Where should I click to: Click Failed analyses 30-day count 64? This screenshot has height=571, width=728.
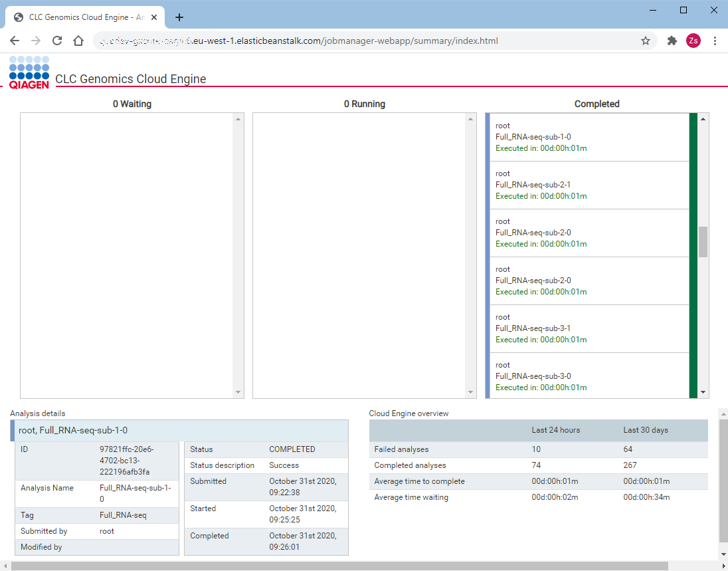point(628,449)
